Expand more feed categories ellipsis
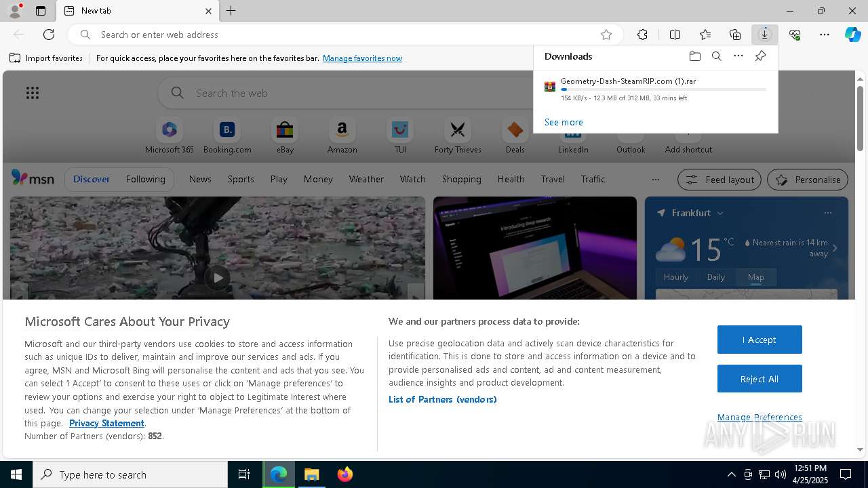 coord(655,180)
